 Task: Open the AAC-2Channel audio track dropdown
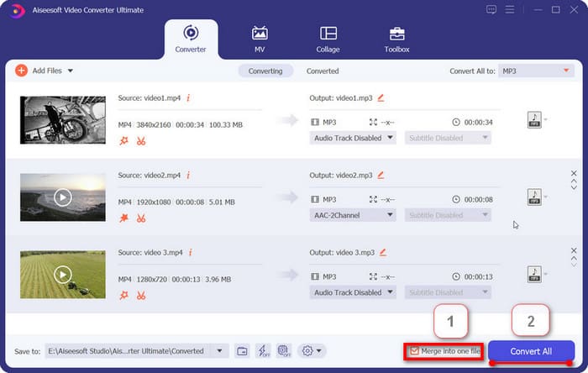click(353, 215)
